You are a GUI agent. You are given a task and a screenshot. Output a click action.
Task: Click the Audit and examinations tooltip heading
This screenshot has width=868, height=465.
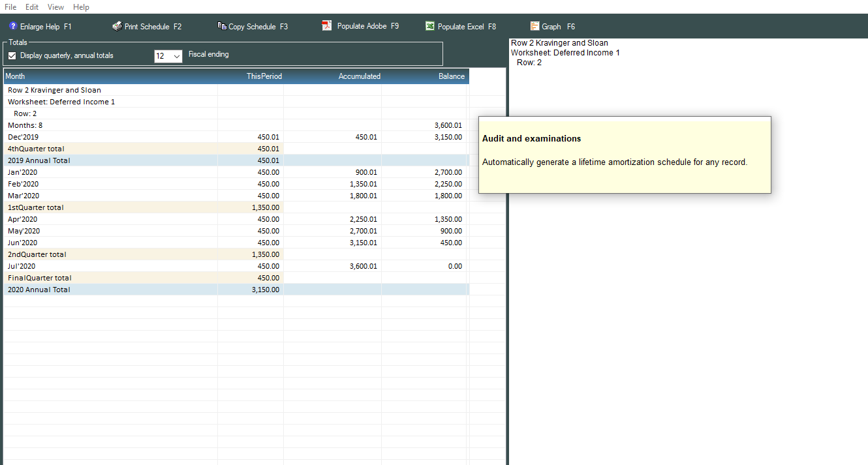pos(531,139)
